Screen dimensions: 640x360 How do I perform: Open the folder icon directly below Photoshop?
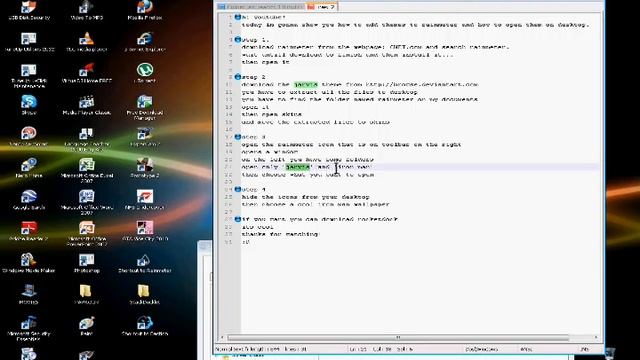pos(86,294)
